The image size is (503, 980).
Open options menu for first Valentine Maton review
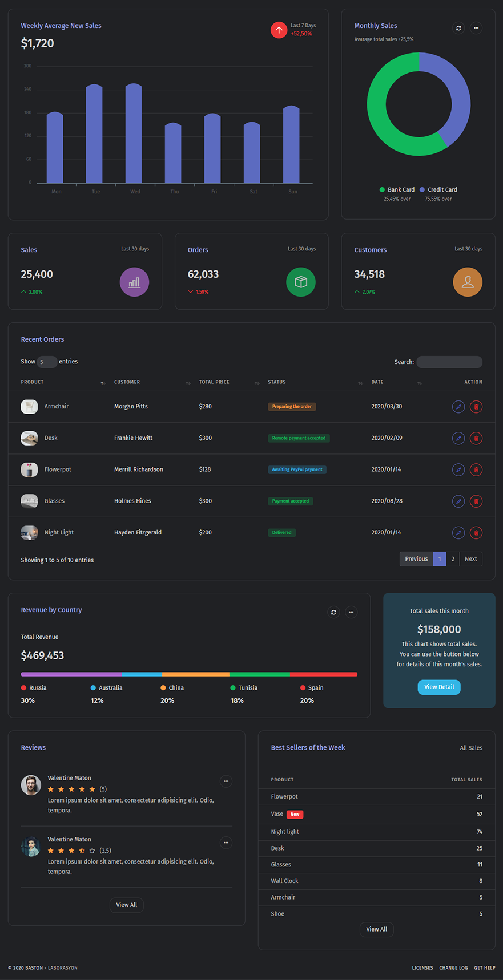coord(226,781)
